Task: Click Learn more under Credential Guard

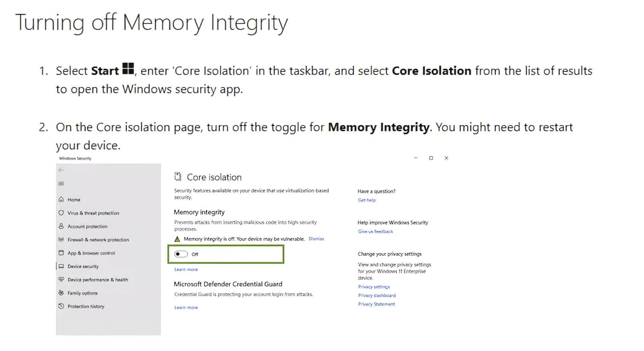Action: tap(186, 307)
